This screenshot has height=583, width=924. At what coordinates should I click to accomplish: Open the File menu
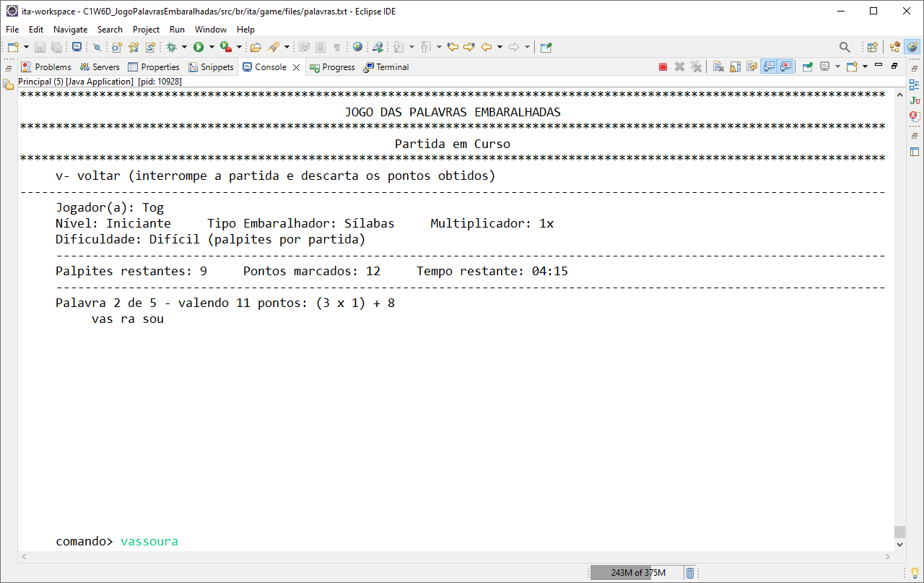coord(12,30)
